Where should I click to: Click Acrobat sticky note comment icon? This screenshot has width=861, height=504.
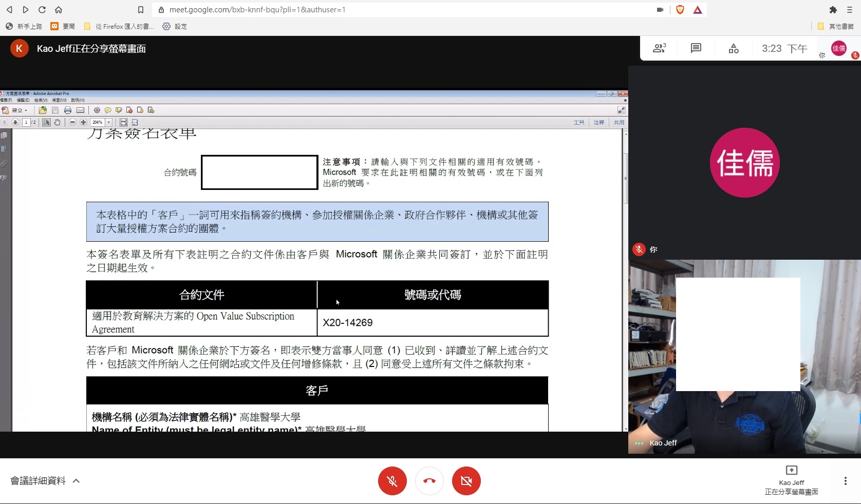pyautogui.click(x=108, y=110)
